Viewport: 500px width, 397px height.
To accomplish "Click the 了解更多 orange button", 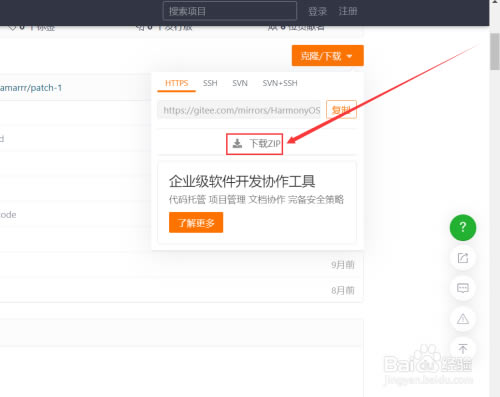I will tap(196, 222).
